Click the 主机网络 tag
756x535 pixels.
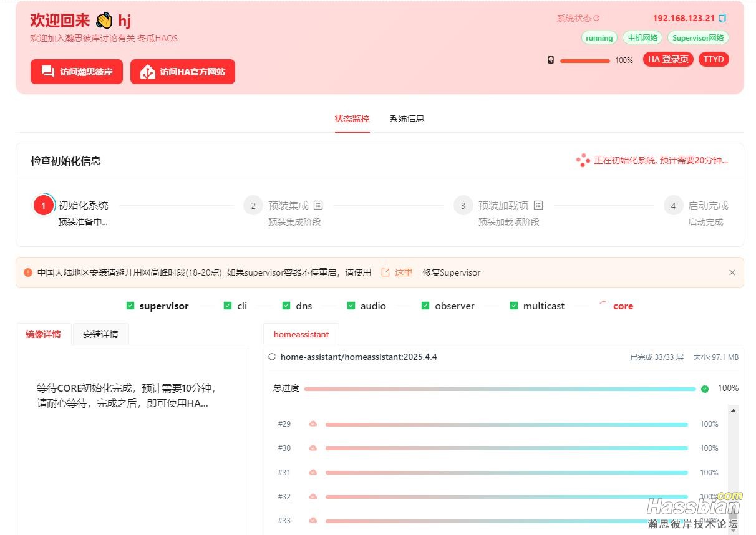642,38
